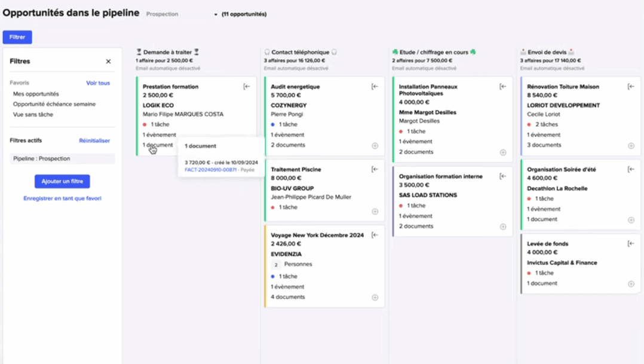Collapse the Voyage New York Décembre 2024 card
The height and width of the screenshot is (364, 644).
pos(375,235)
